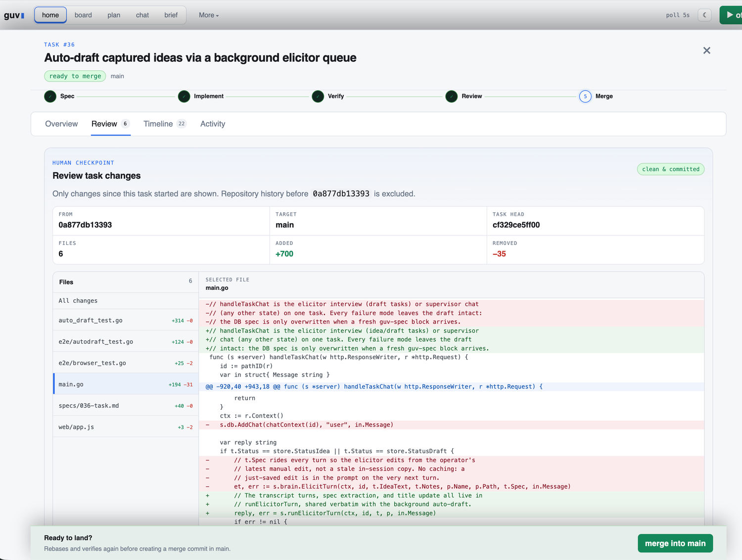Select the Merge step number 5

(585, 96)
